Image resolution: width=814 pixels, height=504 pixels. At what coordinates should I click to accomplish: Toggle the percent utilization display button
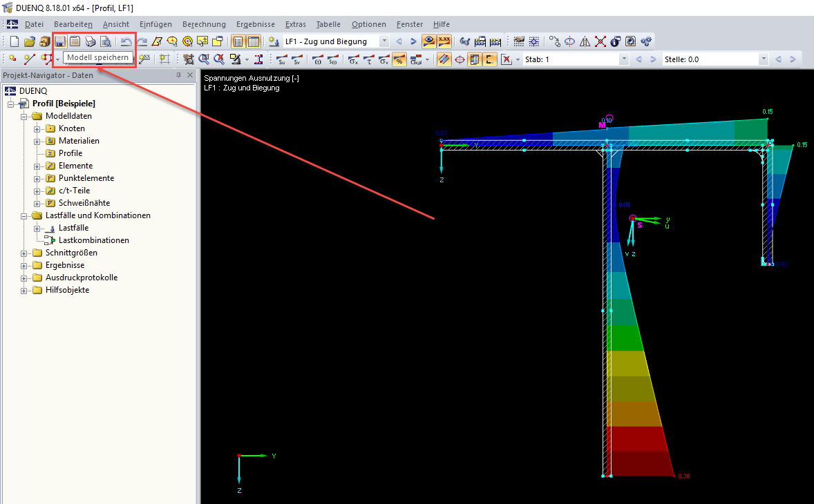[399, 59]
